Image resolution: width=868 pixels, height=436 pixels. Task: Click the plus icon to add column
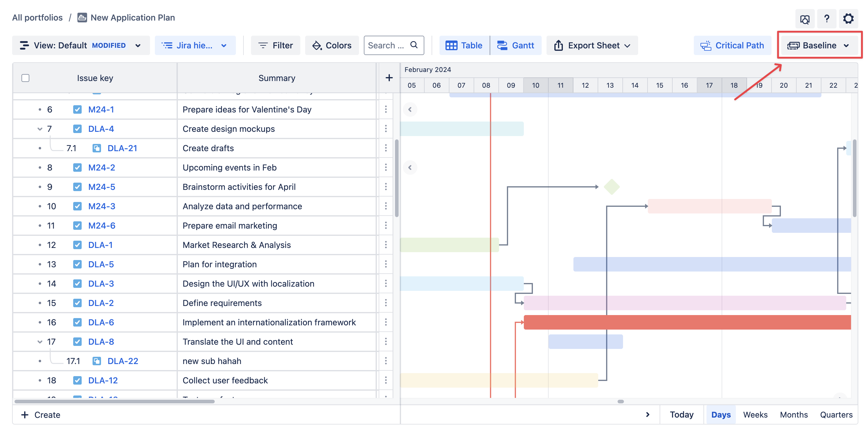(389, 78)
